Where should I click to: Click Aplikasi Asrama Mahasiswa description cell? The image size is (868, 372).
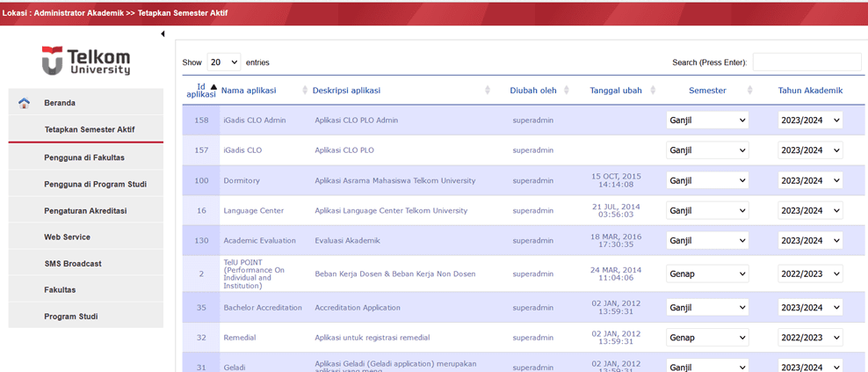[394, 181]
